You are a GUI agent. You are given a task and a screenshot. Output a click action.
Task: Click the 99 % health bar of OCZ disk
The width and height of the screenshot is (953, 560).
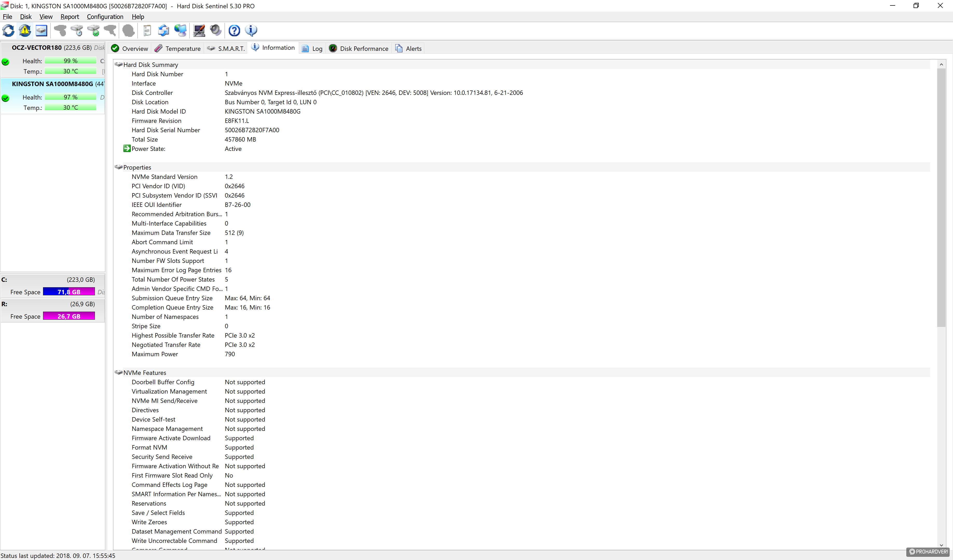pos(70,61)
